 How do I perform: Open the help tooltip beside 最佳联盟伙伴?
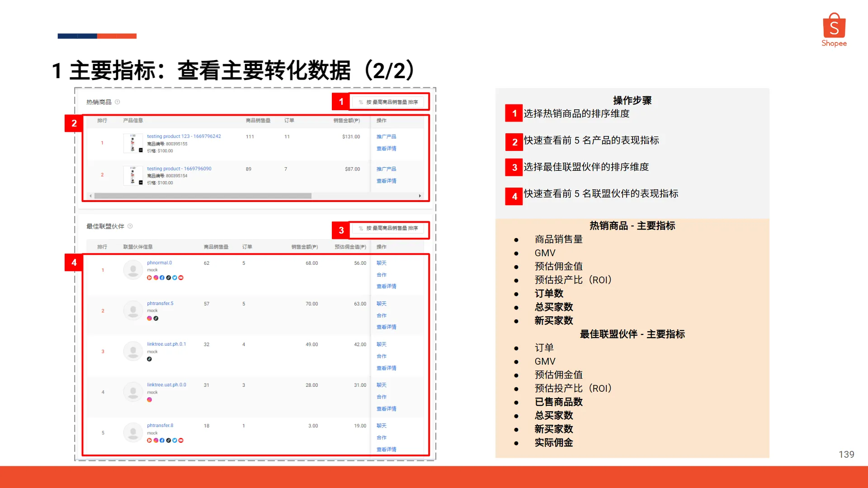[131, 226]
